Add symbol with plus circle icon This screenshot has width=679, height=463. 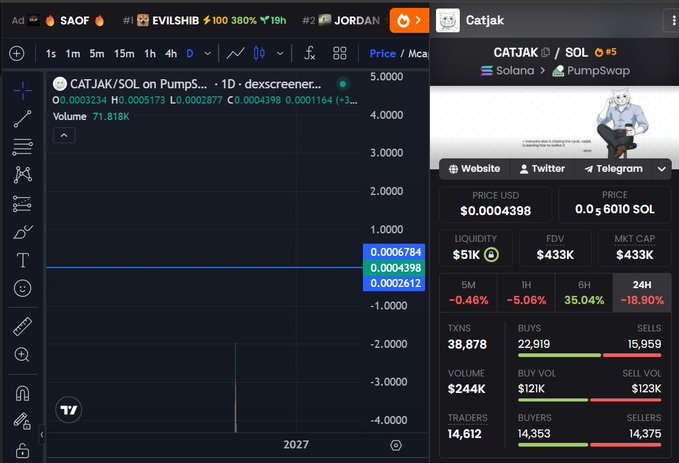coord(17,53)
